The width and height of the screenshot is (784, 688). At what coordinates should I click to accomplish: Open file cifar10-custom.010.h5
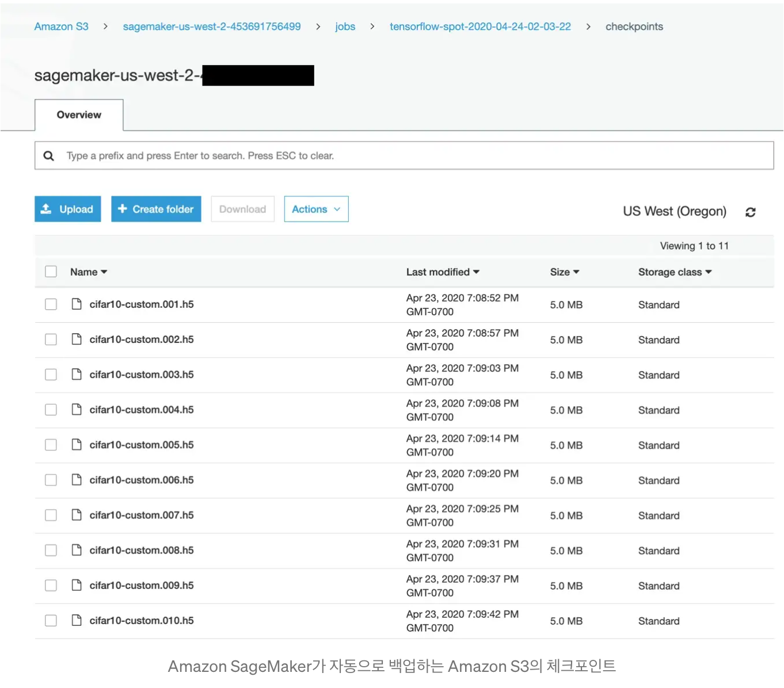click(x=142, y=620)
